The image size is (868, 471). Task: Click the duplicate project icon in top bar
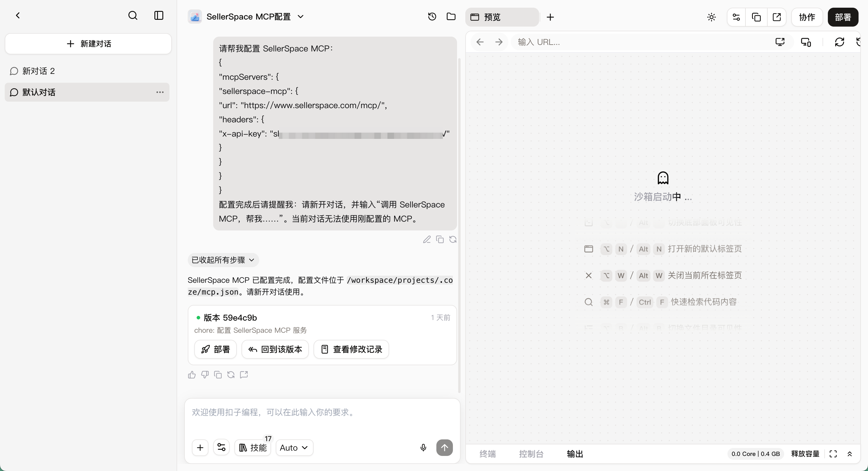[756, 17]
